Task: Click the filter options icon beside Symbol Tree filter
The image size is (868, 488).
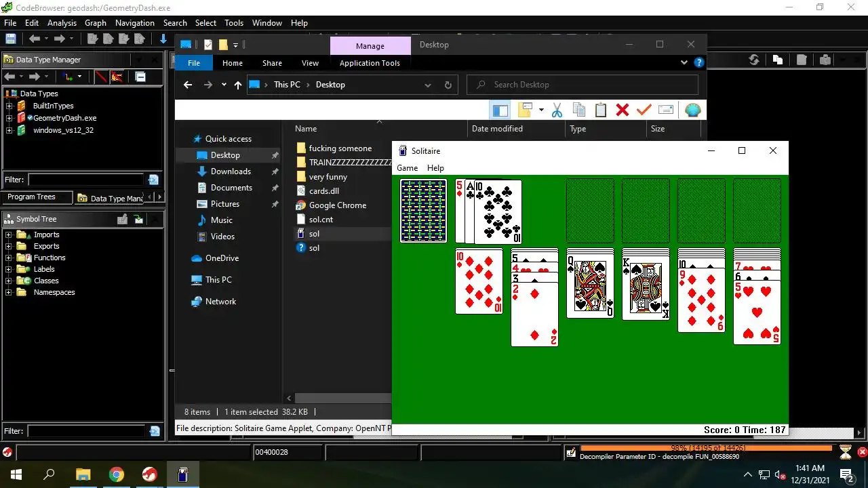Action: (155, 431)
